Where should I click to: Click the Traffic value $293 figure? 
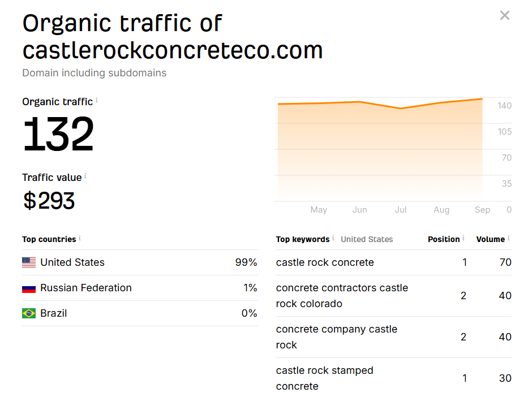[x=49, y=201]
